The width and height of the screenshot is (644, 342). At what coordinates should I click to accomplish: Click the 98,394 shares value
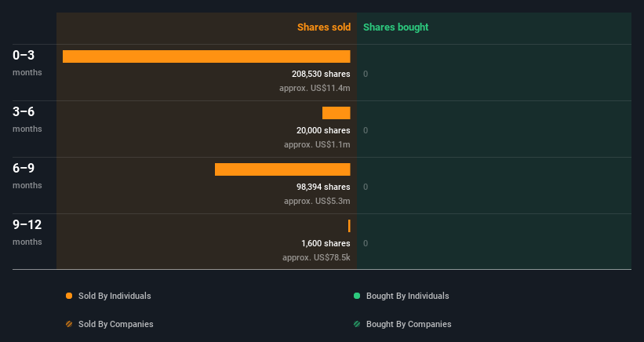coord(323,187)
